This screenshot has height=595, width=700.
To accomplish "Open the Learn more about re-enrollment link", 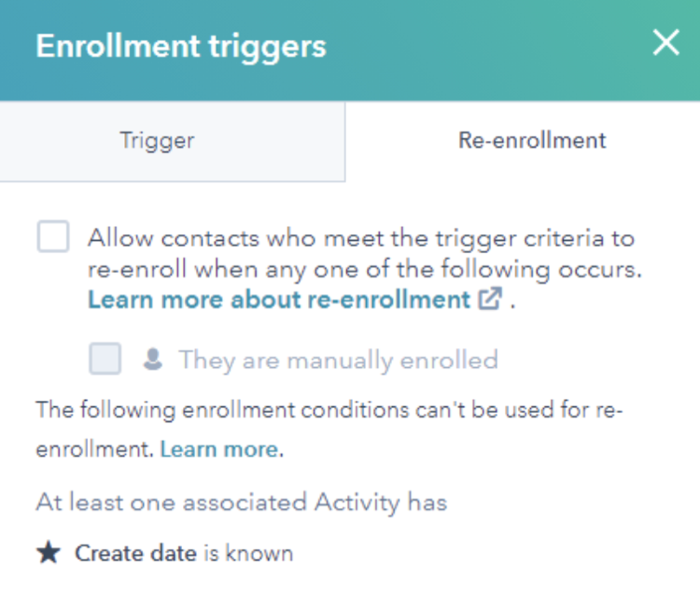I will 279,300.
